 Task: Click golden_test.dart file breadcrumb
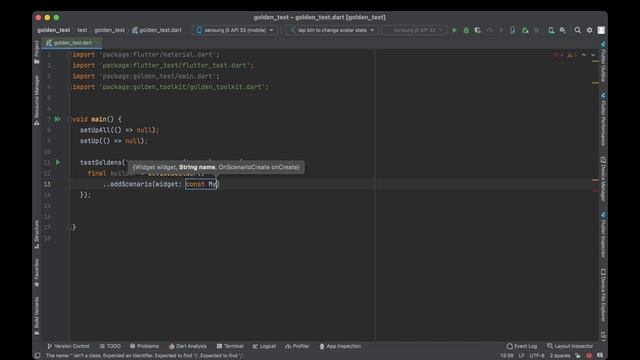(157, 30)
